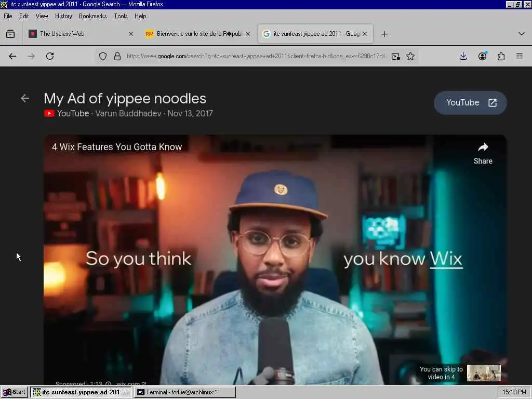Open the Help menu
The width and height of the screenshot is (532, 399).
140,16
